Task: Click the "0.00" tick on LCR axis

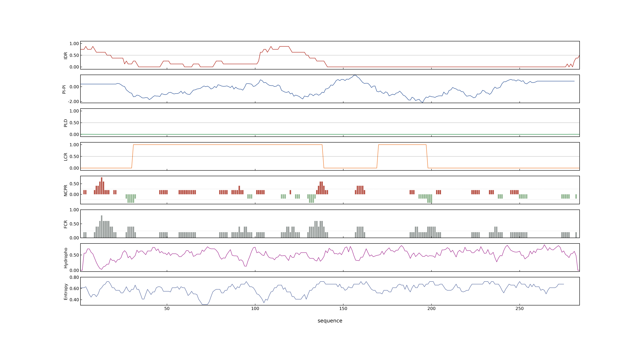Action: point(74,168)
